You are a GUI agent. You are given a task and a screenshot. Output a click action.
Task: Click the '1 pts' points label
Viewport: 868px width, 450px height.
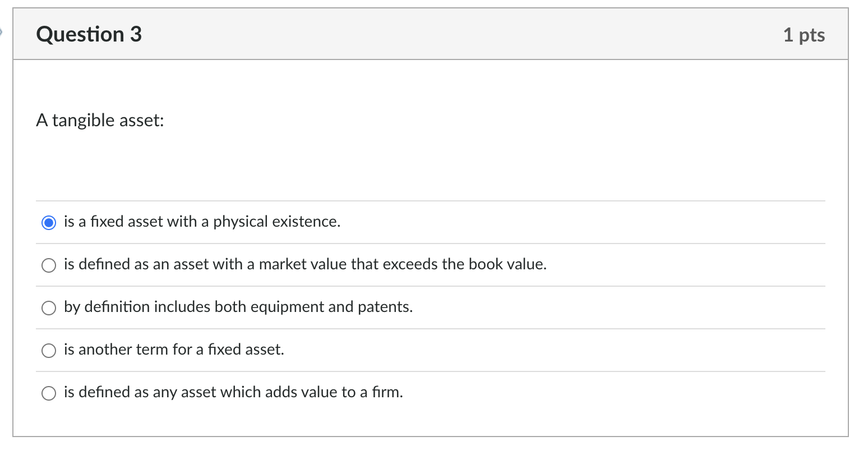[804, 35]
